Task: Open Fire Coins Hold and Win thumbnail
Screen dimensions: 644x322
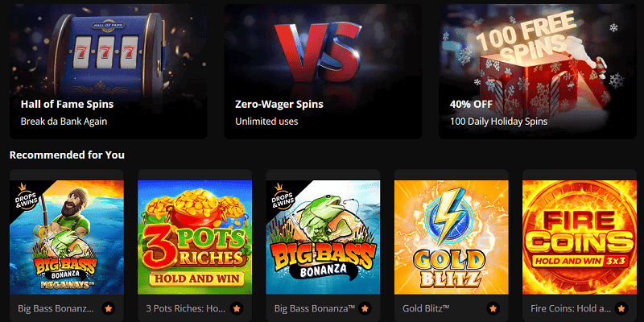Action: [x=580, y=237]
